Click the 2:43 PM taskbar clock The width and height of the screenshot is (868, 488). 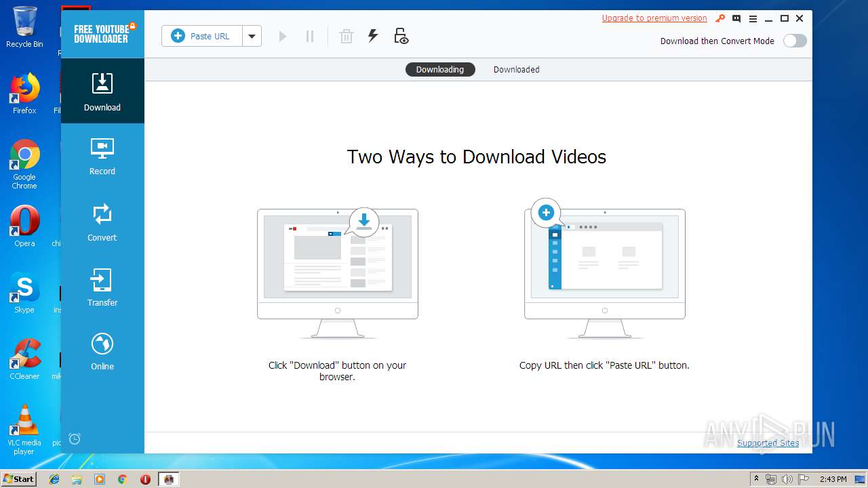pyautogui.click(x=833, y=479)
